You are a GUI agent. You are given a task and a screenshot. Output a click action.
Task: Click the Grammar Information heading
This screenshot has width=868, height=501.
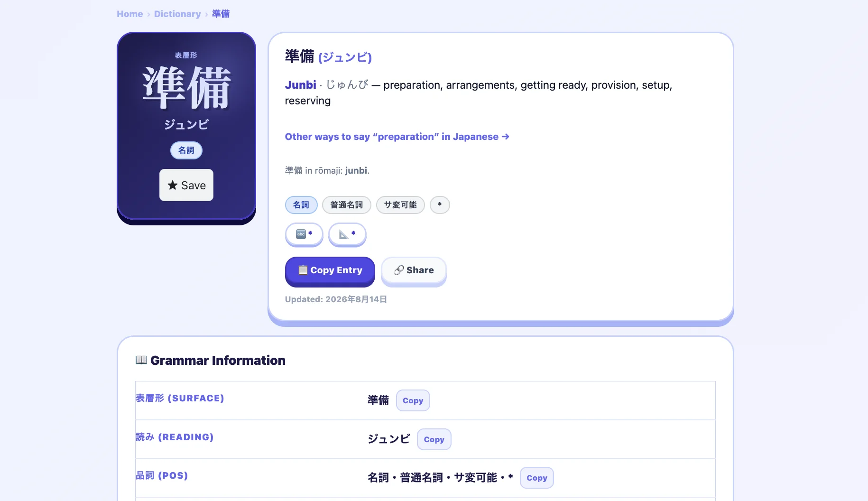(211, 361)
